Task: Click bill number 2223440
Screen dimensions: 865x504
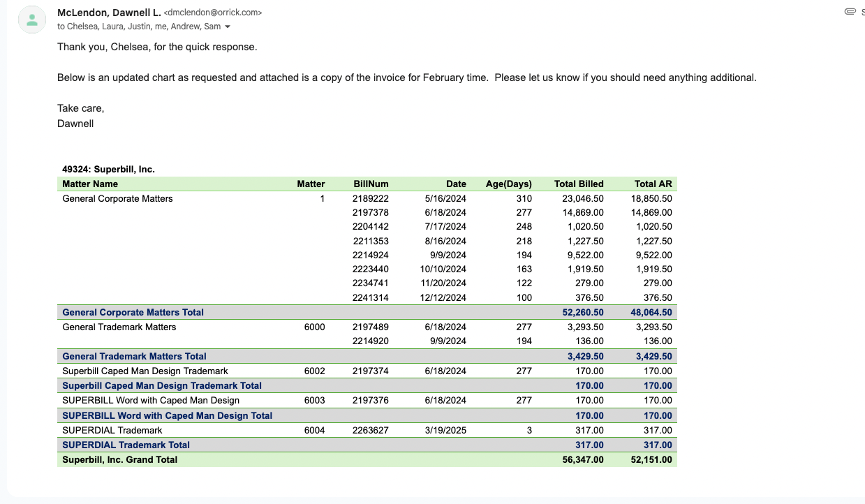Action: (x=371, y=269)
